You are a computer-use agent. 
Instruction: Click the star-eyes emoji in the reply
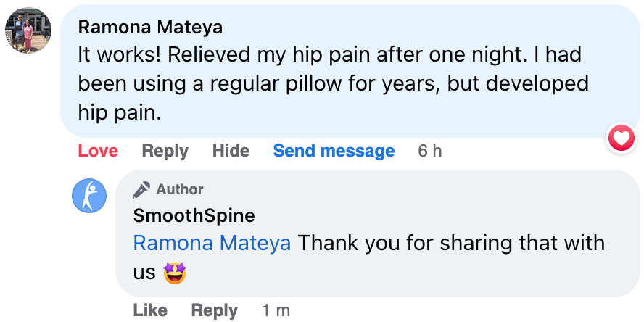tap(175, 272)
